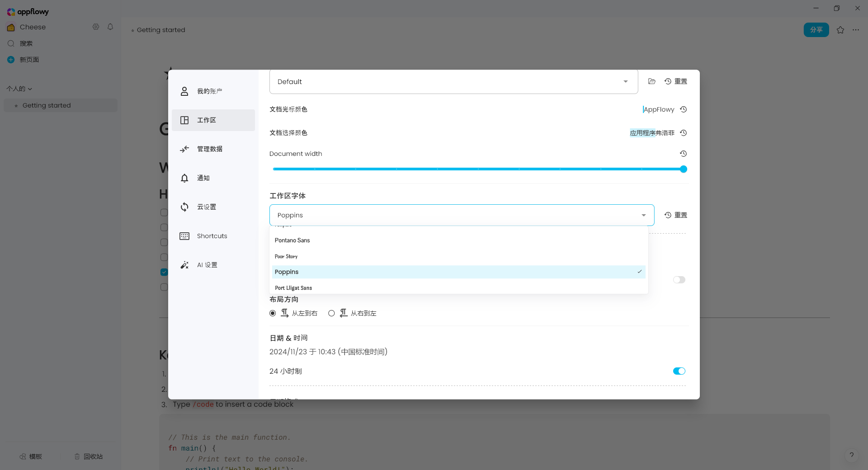868x470 pixels.
Task: Click the notification bell in sidebar header
Action: pyautogui.click(x=110, y=27)
